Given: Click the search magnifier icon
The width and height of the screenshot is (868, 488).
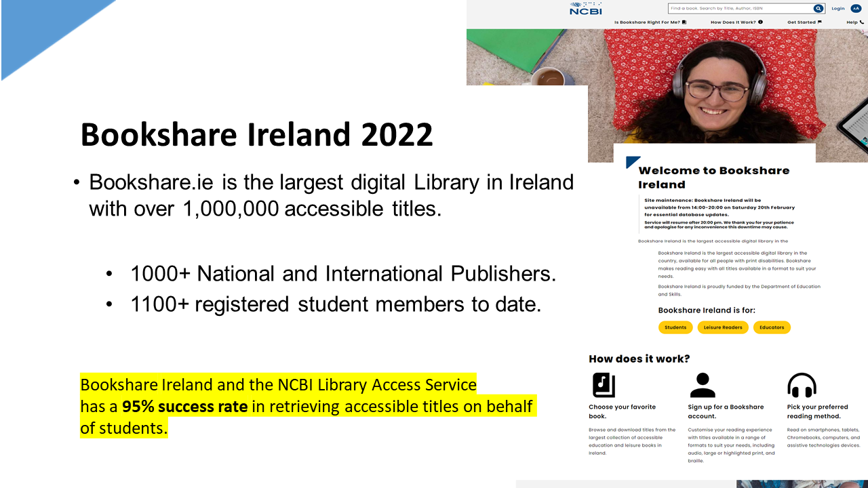Looking at the screenshot, I should tap(818, 9).
